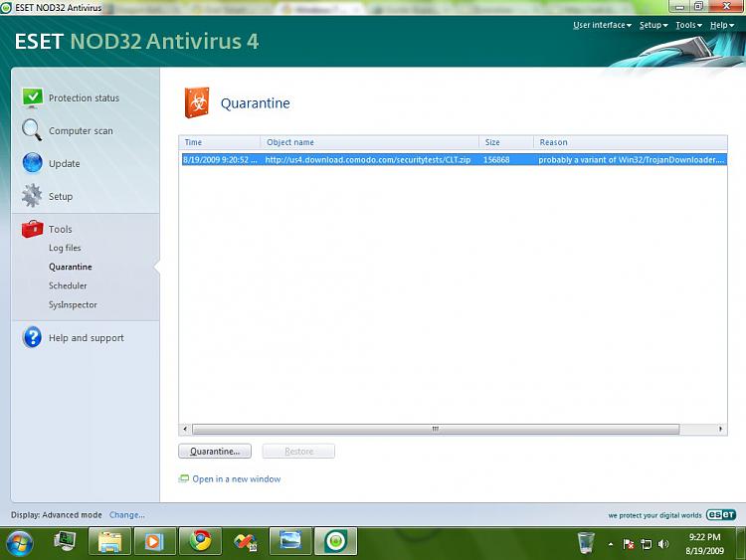The image size is (746, 560).
Task: Select the Update globe icon
Action: [33, 163]
